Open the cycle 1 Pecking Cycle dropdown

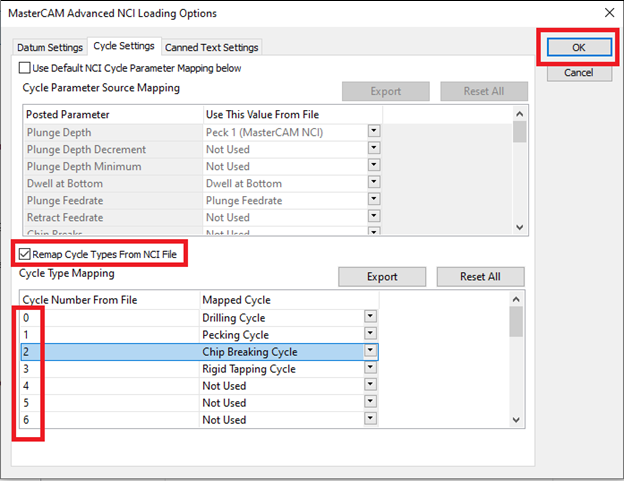coord(370,333)
